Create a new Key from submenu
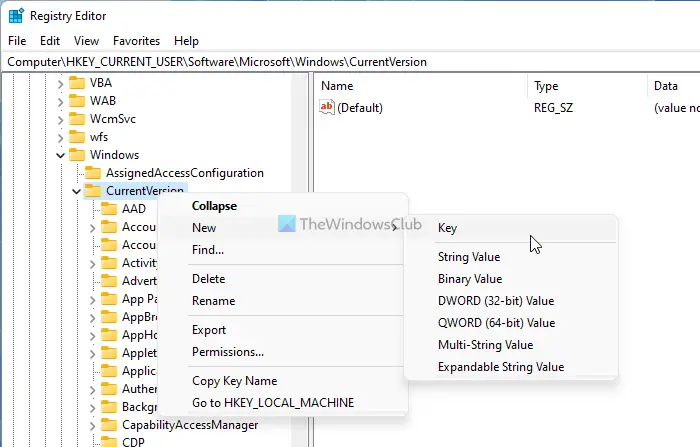Screen dimensions: 700x447 511,228
